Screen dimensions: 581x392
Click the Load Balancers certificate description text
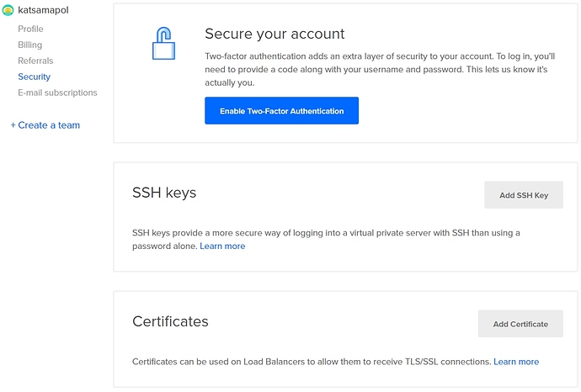coord(312,362)
